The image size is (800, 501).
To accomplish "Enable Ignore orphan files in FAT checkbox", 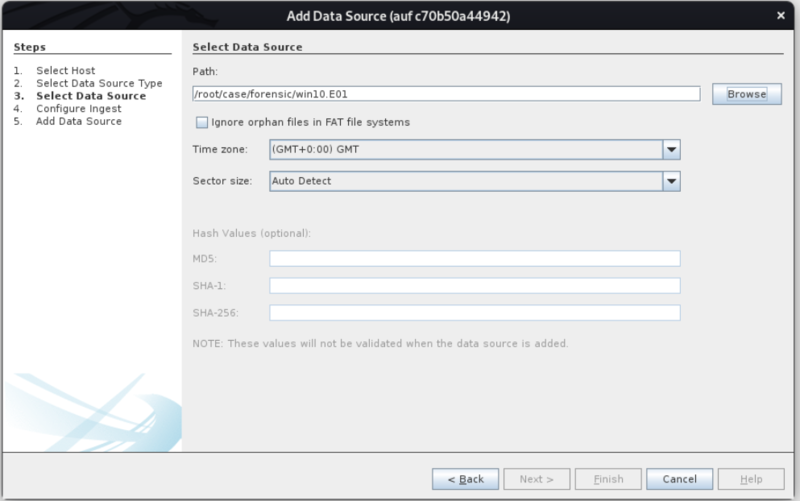I will point(202,122).
